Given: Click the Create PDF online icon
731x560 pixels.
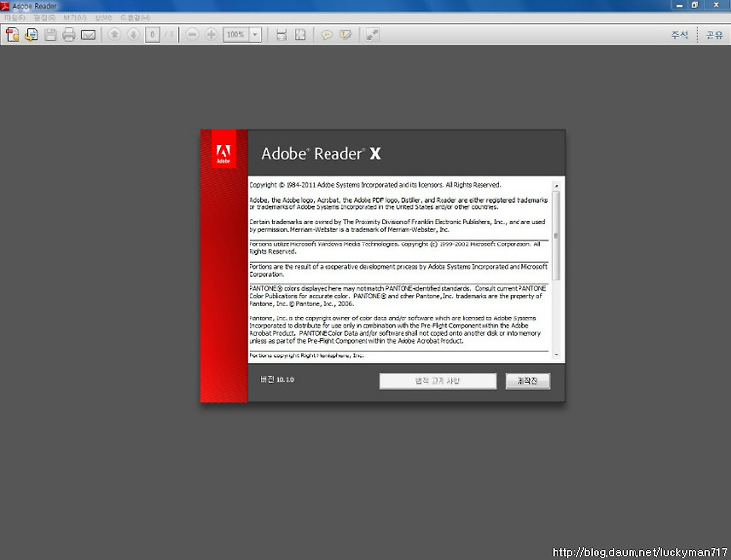Looking at the screenshot, I should coord(13,35).
